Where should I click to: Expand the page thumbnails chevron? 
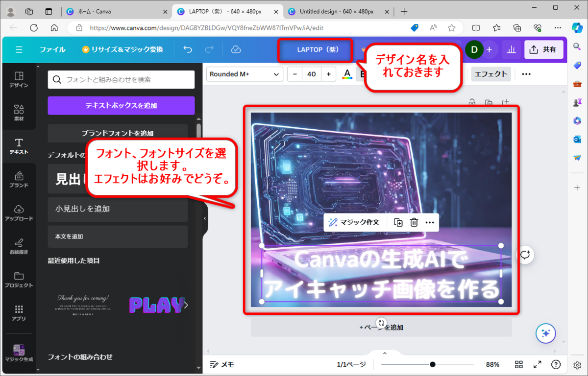click(x=385, y=353)
